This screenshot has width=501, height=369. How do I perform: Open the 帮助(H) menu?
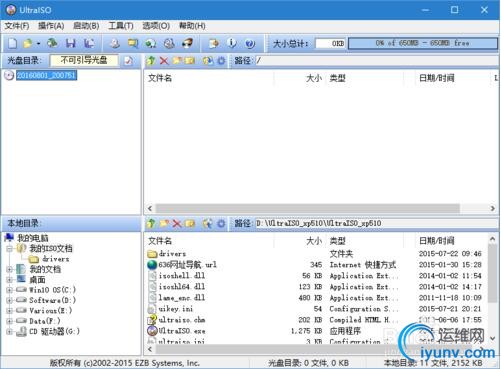[192, 26]
